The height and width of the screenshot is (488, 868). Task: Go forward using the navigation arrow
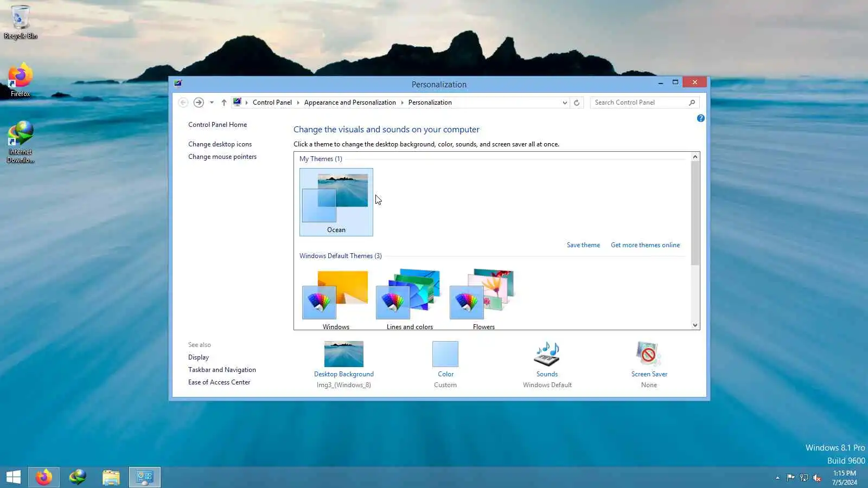(199, 102)
